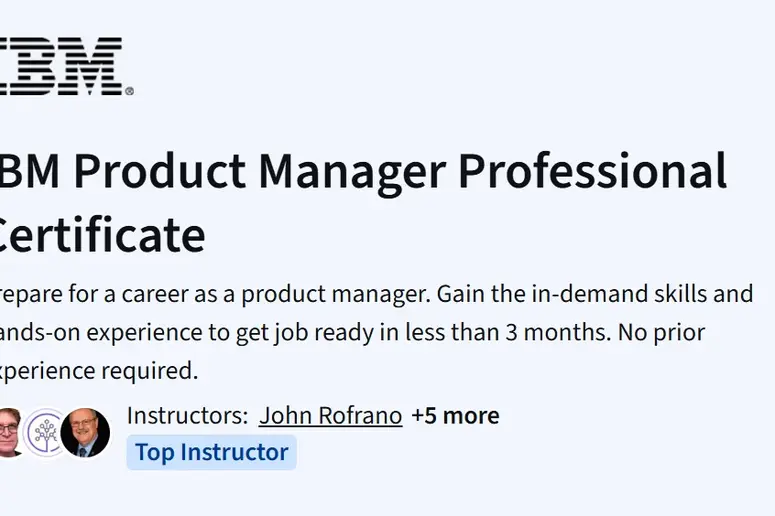This screenshot has height=516, width=775.
Task: Click the IBM logo
Action: [62, 67]
